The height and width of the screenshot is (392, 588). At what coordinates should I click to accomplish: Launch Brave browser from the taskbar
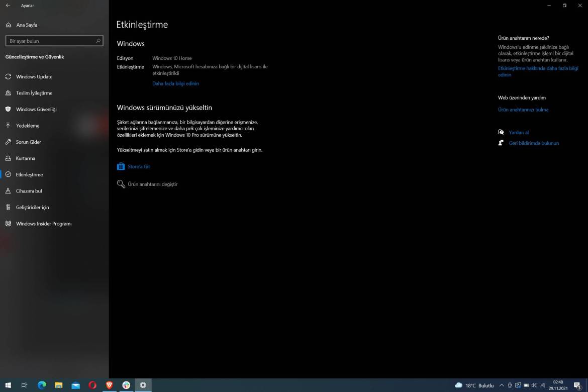(x=109, y=385)
